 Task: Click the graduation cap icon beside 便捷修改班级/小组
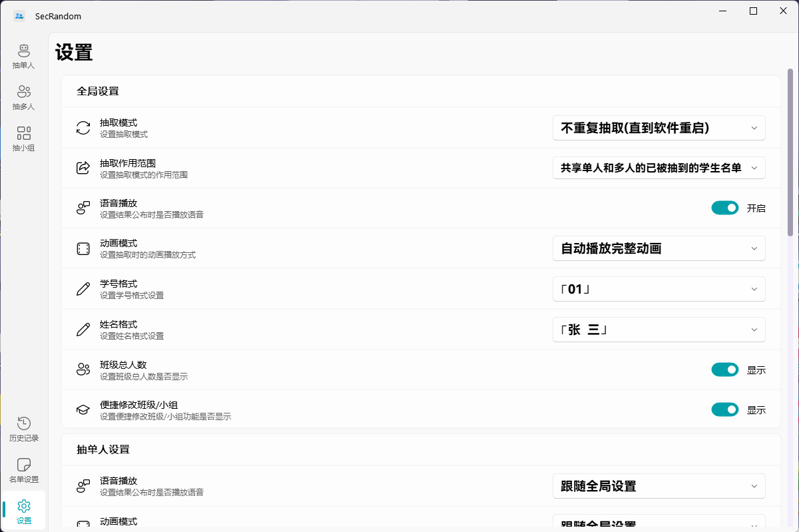coord(83,410)
